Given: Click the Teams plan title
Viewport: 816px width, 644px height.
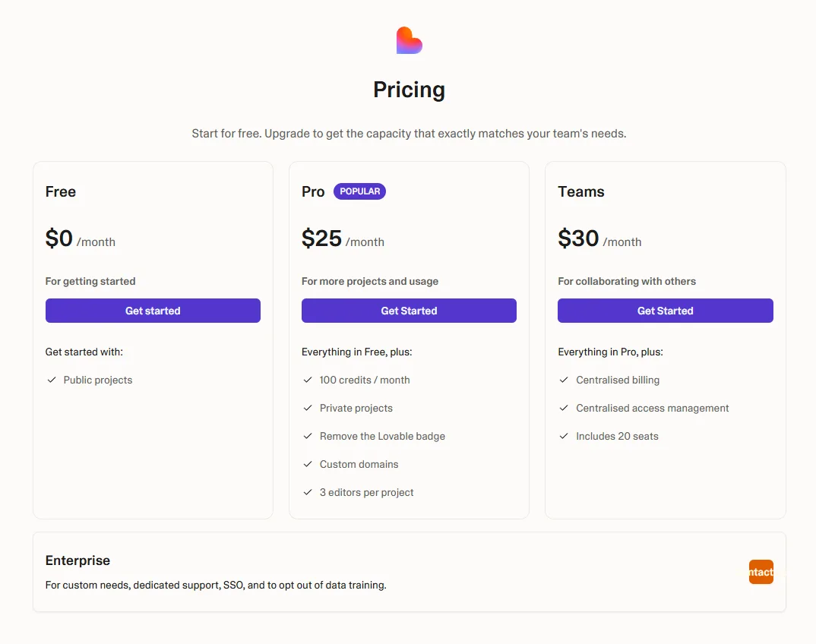Looking at the screenshot, I should click(x=581, y=191).
